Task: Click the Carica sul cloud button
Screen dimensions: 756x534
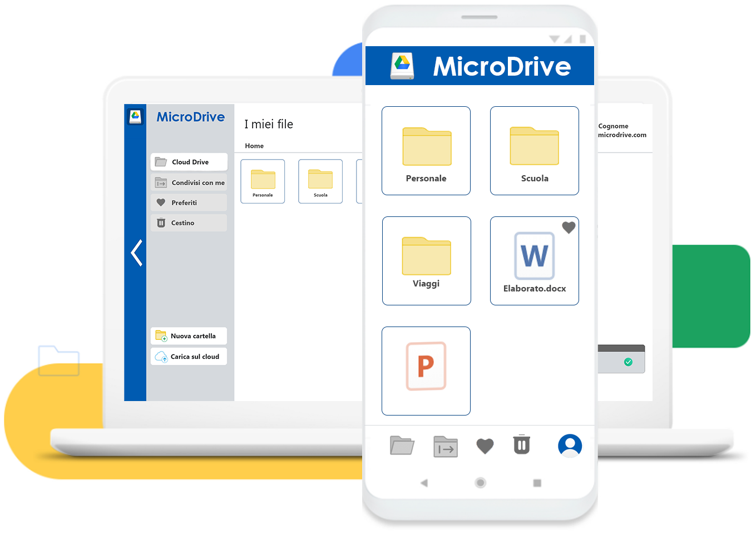Action: pyautogui.click(x=189, y=357)
